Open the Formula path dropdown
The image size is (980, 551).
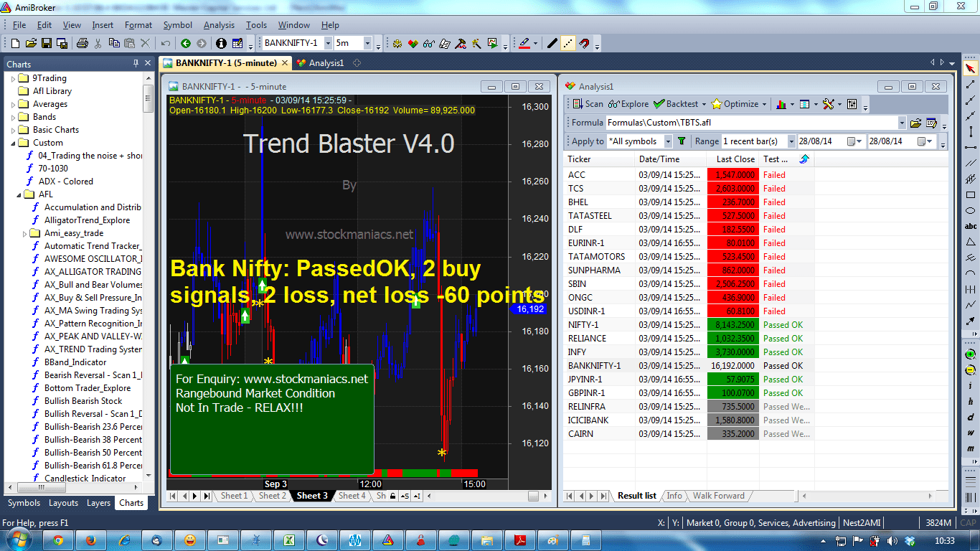[902, 123]
